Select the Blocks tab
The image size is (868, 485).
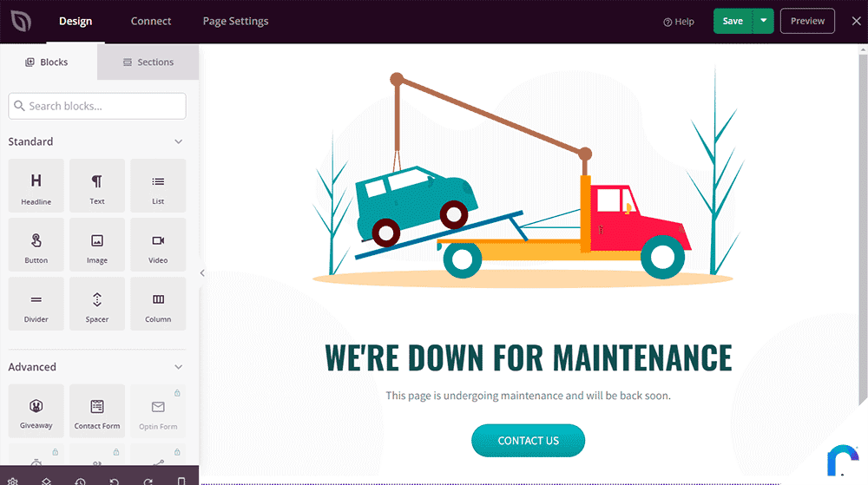(x=47, y=62)
